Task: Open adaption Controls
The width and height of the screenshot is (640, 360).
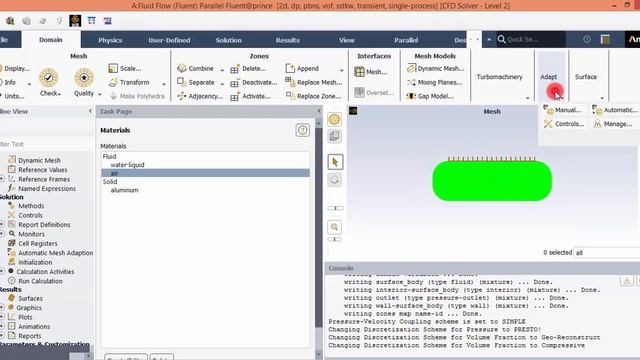Action: (564, 124)
